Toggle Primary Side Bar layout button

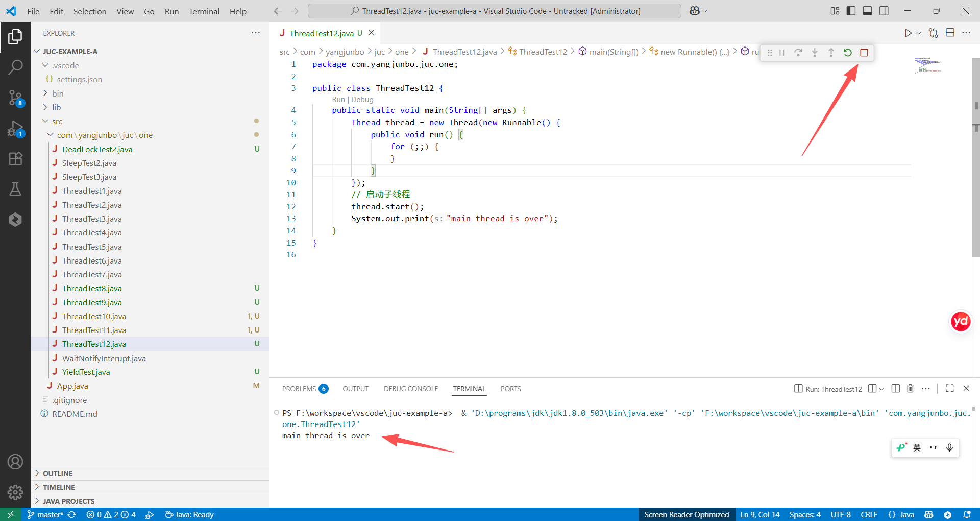click(851, 11)
